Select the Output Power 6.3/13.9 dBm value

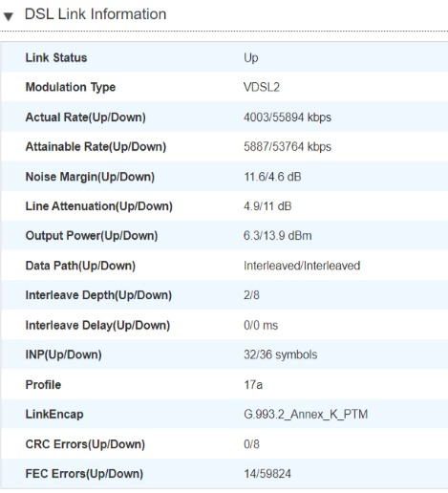tap(277, 236)
